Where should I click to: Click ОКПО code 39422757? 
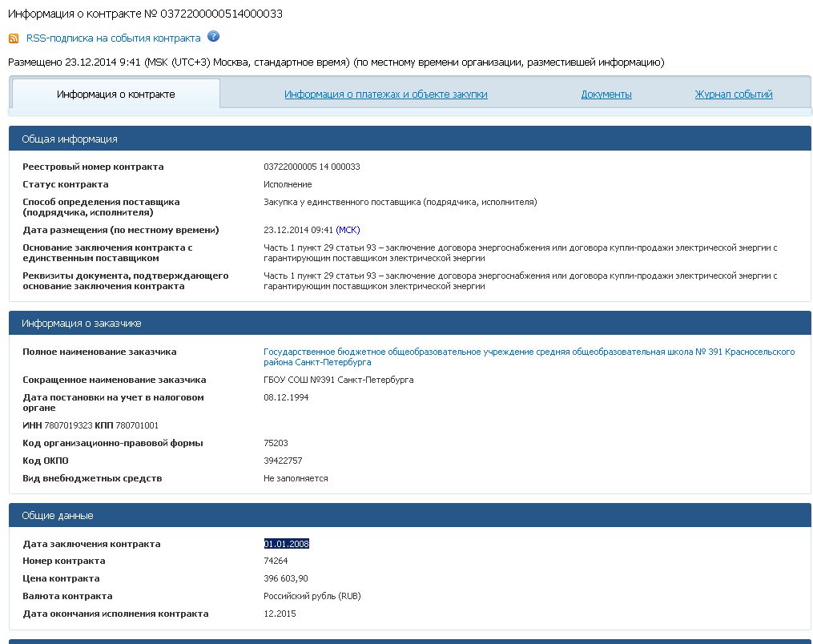pos(283,461)
